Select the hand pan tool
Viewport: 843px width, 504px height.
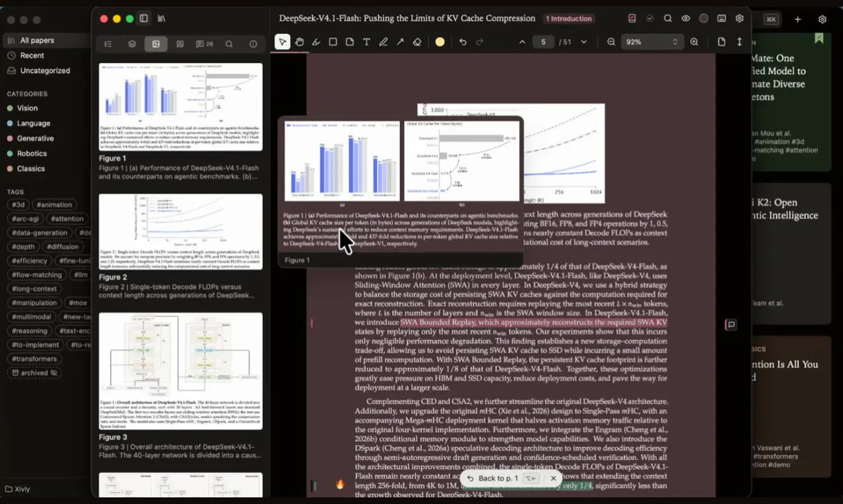click(299, 42)
